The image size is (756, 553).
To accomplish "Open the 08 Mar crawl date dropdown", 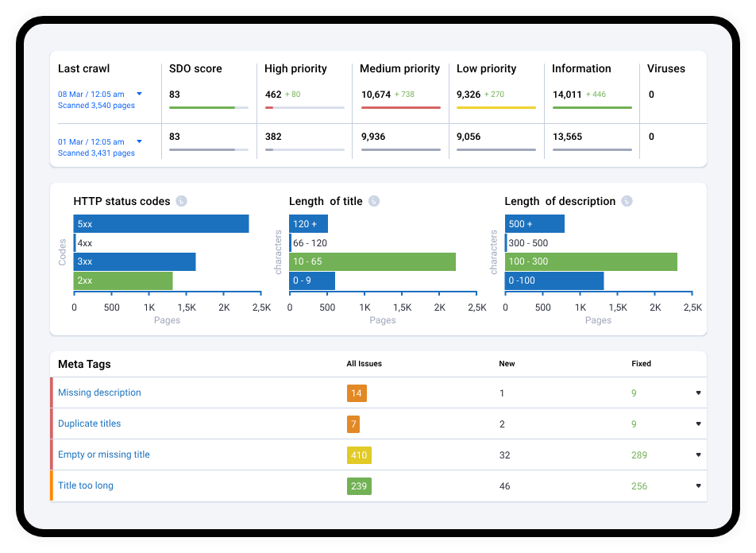I will 139,94.
